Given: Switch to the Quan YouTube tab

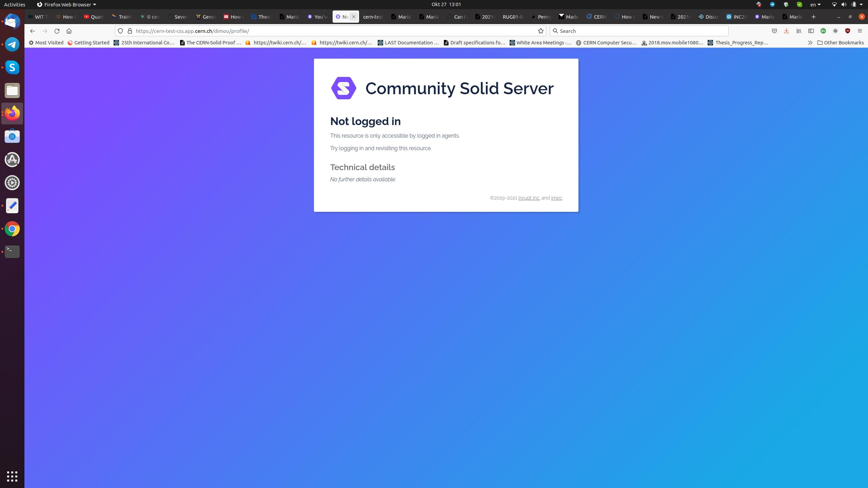Looking at the screenshot, I should [x=94, y=17].
